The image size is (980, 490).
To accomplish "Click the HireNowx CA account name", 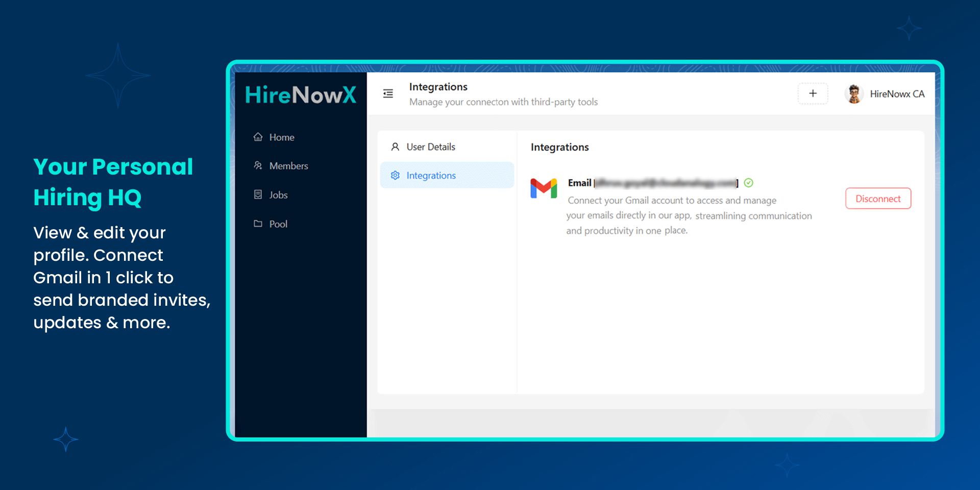I will point(897,94).
